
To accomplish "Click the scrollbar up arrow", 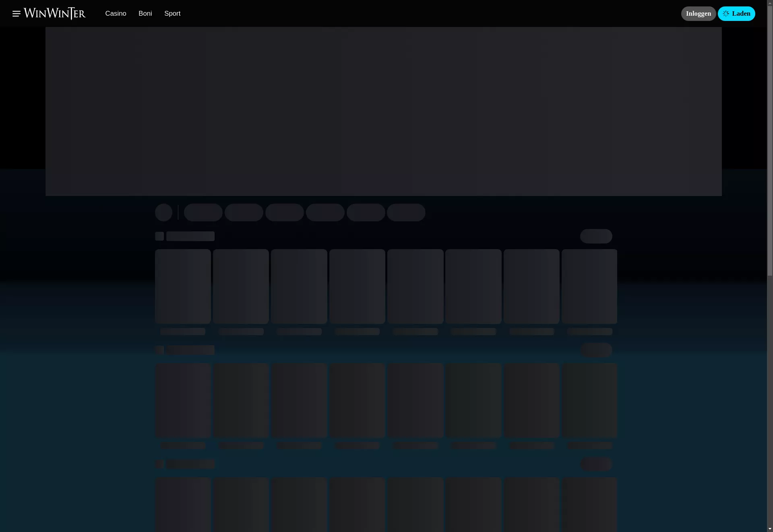I will [770, 3].
